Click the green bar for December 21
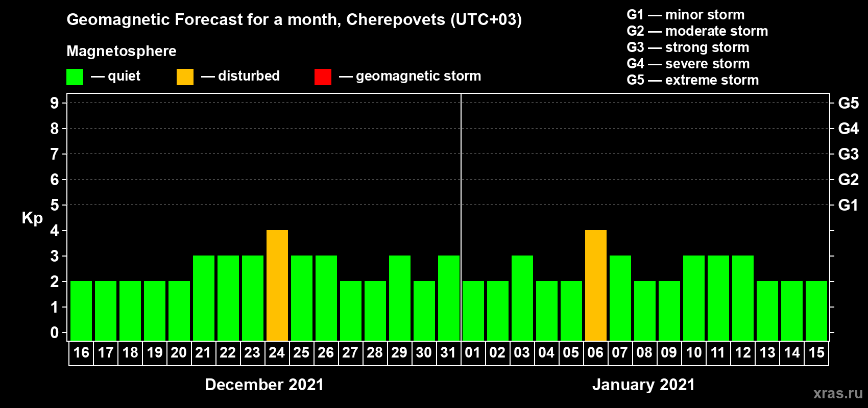 click(204, 298)
